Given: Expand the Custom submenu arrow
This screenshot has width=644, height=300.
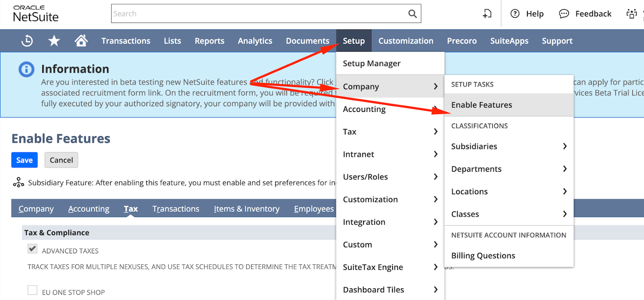Looking at the screenshot, I should pyautogui.click(x=436, y=244).
